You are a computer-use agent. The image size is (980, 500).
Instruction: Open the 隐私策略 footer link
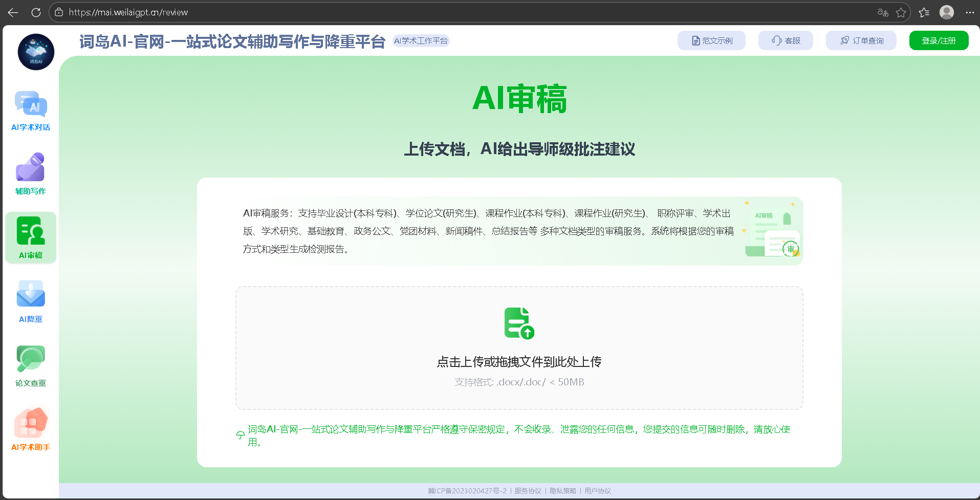tap(563, 491)
